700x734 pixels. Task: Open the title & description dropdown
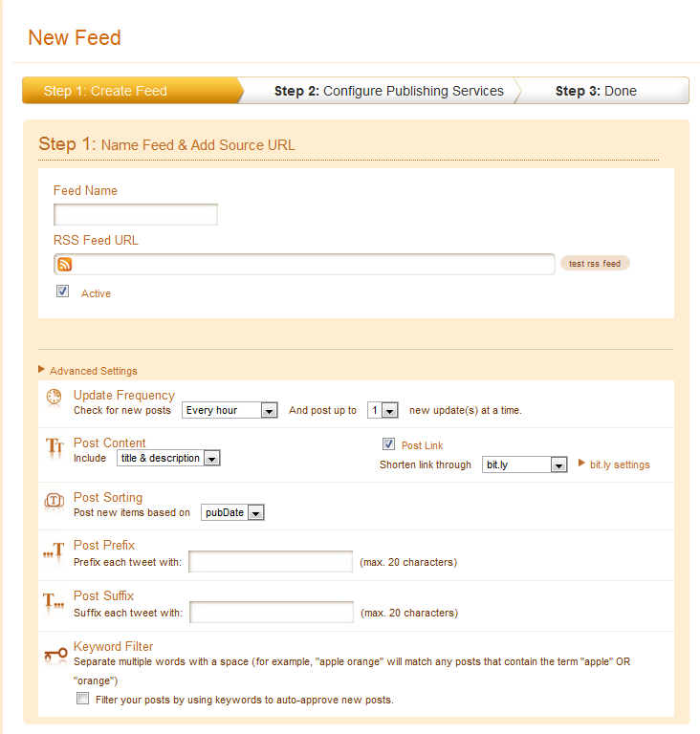[168, 458]
